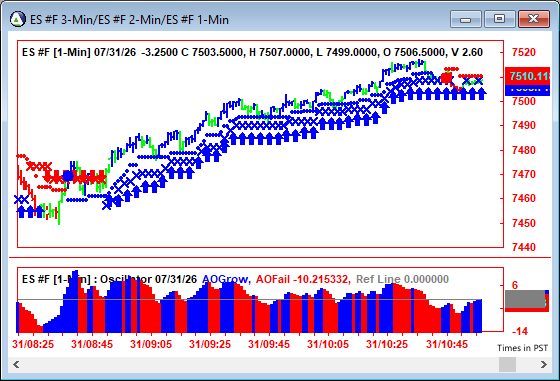This screenshot has height=381, width=560.
Task: Click the ES #F [1-Min] price chart header
Action: (x=252, y=52)
